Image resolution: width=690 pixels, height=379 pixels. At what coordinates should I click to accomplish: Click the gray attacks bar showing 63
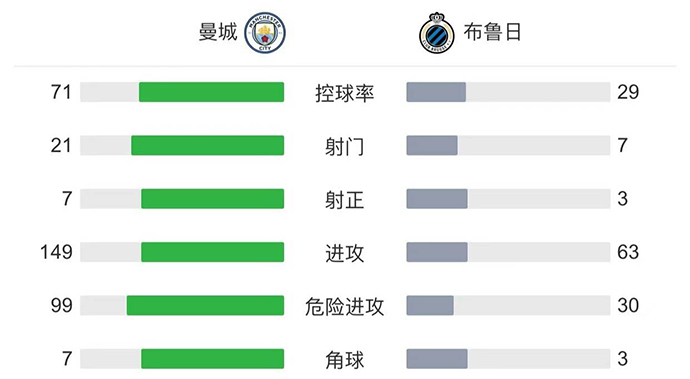click(x=437, y=252)
